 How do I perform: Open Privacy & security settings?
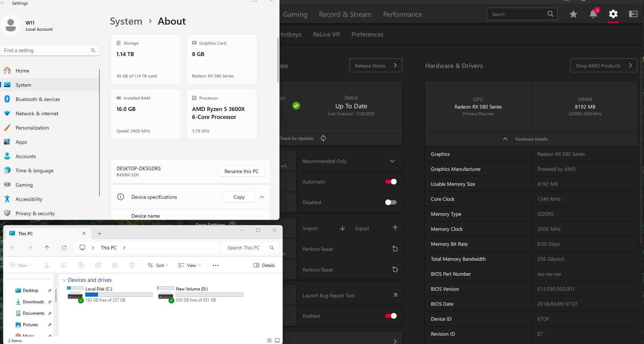click(x=50, y=213)
